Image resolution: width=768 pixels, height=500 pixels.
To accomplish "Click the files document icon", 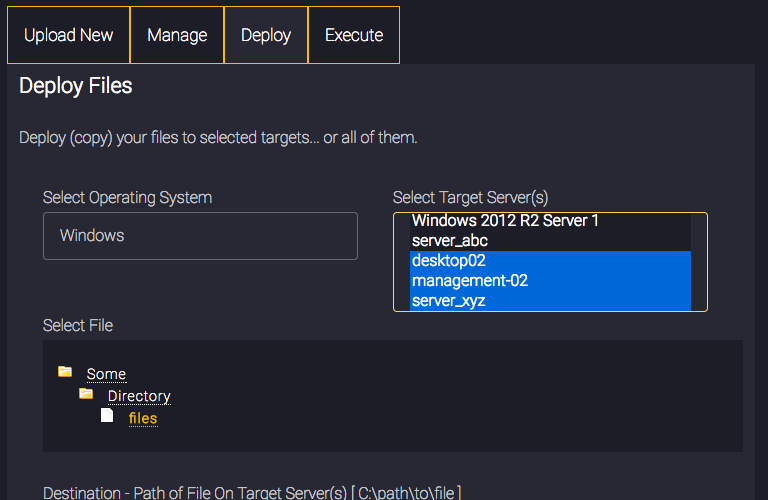I will point(107,415).
